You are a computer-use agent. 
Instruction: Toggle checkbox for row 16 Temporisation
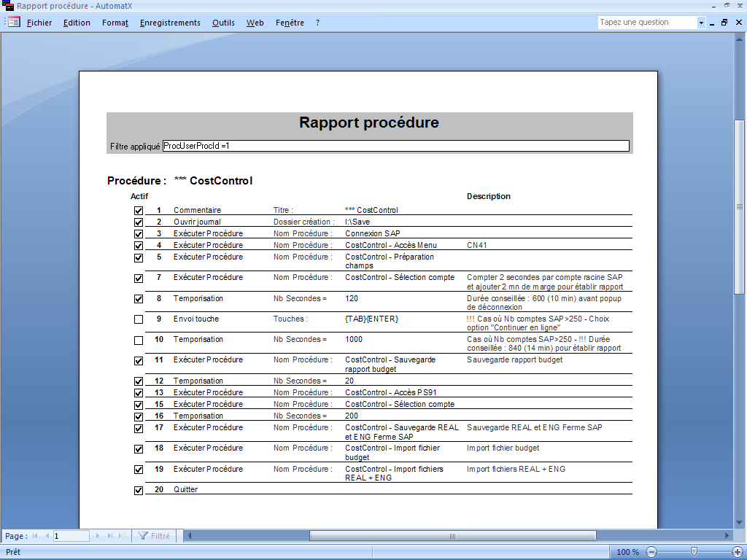point(139,416)
